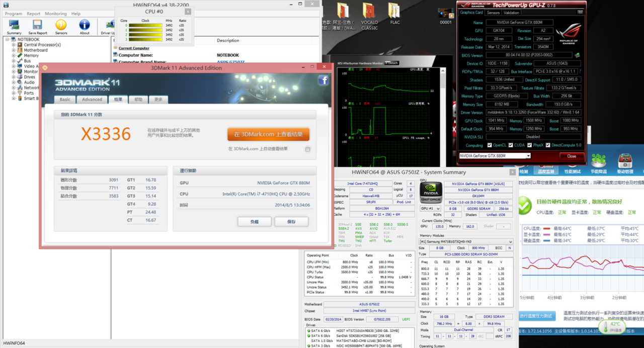Click the ASUS G750JZ computer brand link

click(231, 62)
